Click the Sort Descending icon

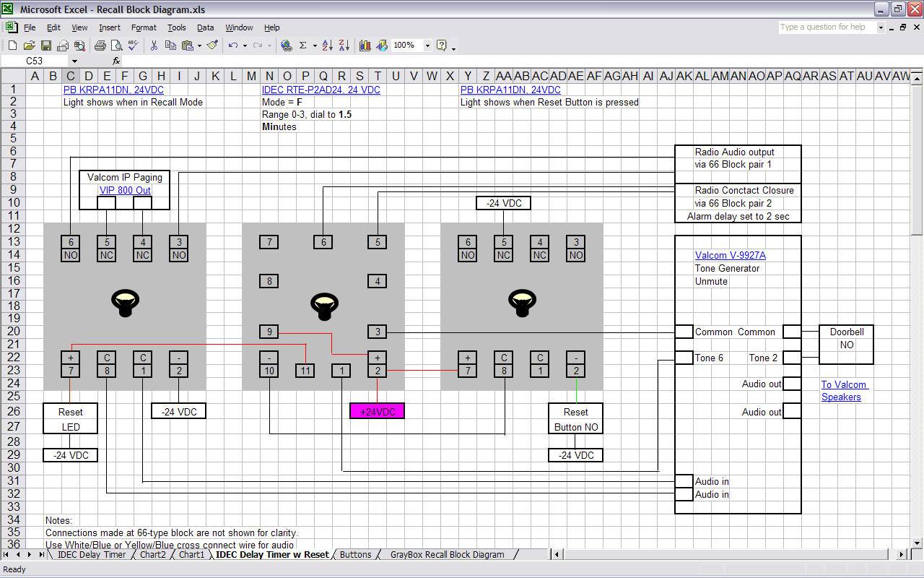click(344, 45)
